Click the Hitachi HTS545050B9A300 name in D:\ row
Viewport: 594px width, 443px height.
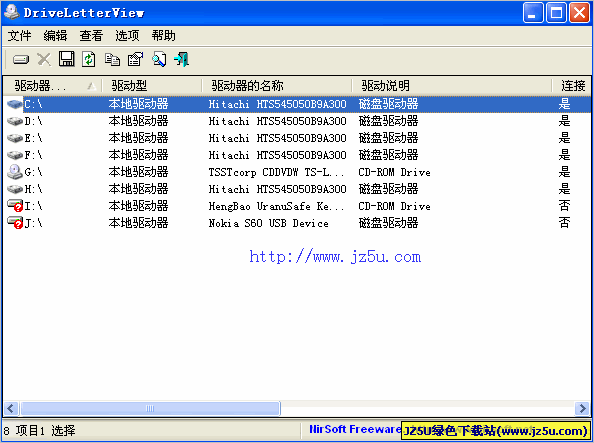click(x=277, y=121)
